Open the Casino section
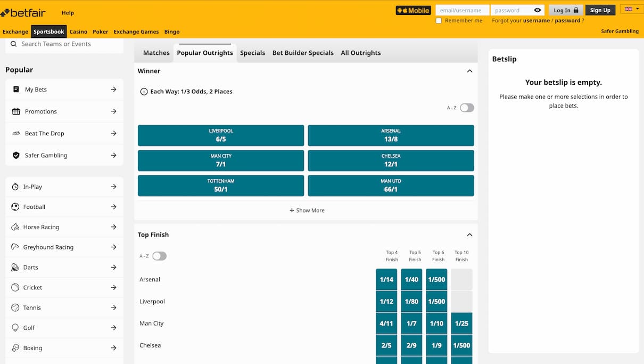Screen dimensions: 644x364 78,32
